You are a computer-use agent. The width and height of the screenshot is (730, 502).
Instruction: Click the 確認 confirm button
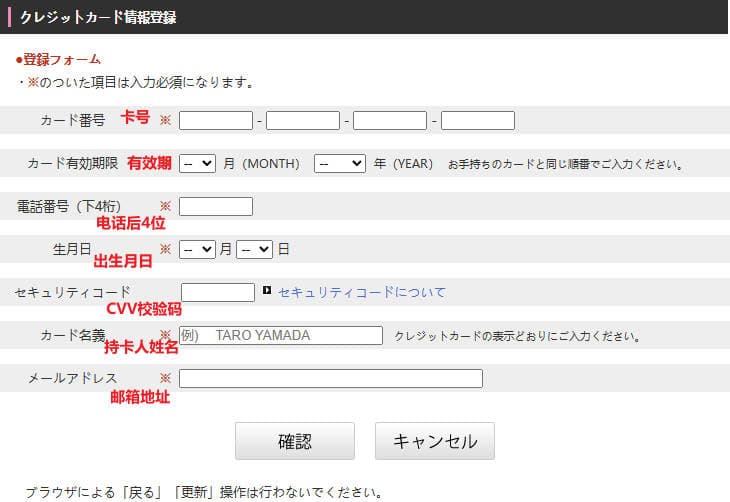295,441
